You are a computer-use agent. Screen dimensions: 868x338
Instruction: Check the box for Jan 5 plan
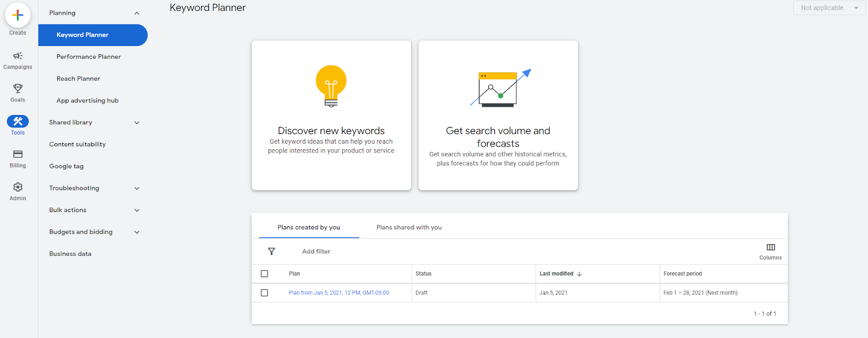(x=264, y=293)
